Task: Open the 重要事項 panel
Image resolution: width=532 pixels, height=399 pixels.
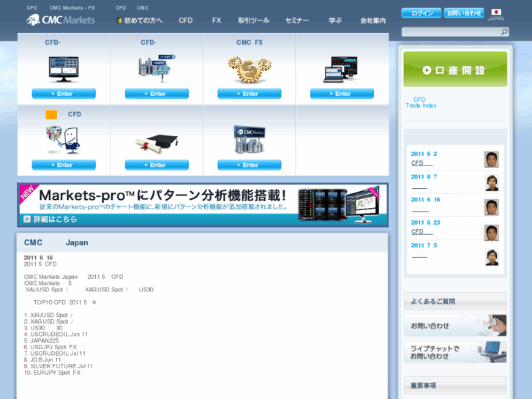Action: click(455, 385)
